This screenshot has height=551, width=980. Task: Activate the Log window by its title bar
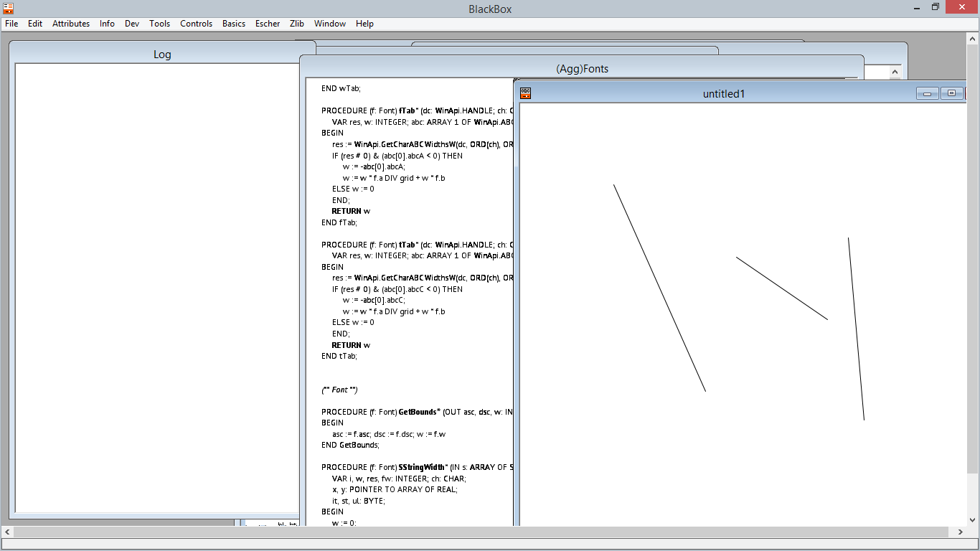pyautogui.click(x=162, y=55)
